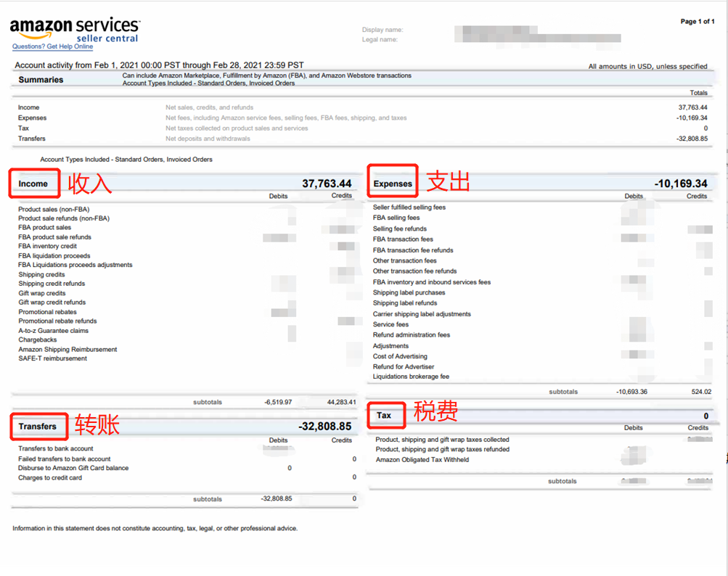Select the row Gift wrap credit refunds
728x576 pixels.
click(x=52, y=303)
